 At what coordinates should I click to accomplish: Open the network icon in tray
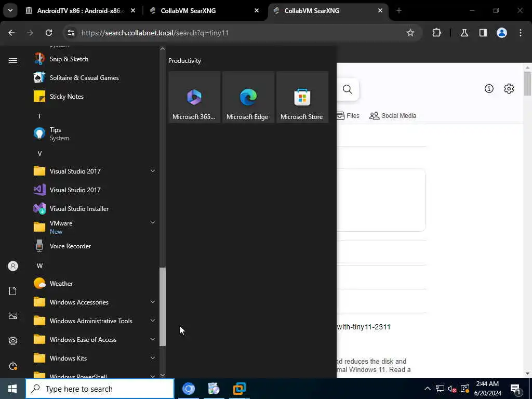pyautogui.click(x=440, y=389)
